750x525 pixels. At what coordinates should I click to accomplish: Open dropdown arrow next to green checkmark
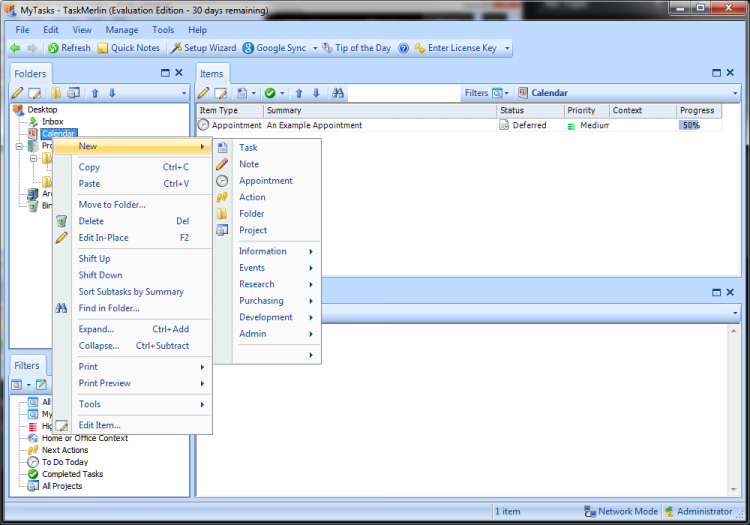click(282, 93)
